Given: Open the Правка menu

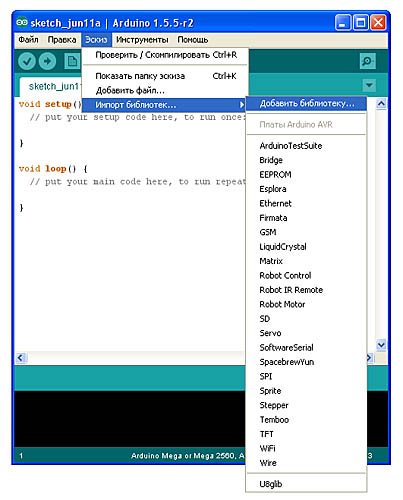Looking at the screenshot, I should click(x=62, y=40).
